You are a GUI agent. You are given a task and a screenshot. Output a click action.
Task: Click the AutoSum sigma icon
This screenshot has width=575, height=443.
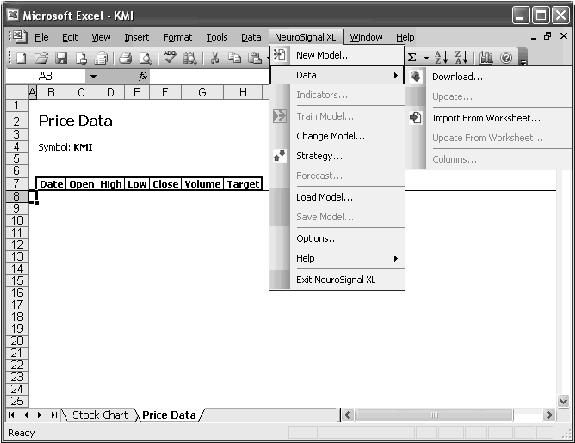point(412,57)
